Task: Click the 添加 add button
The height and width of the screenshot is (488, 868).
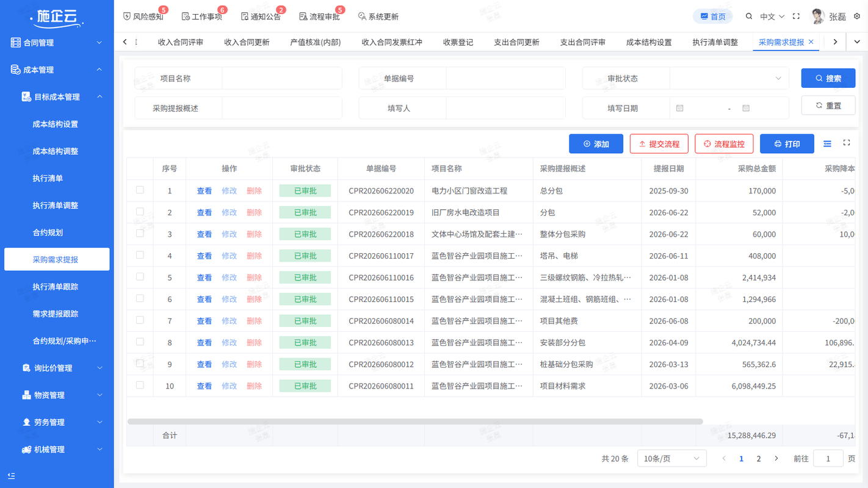Action: click(x=596, y=144)
